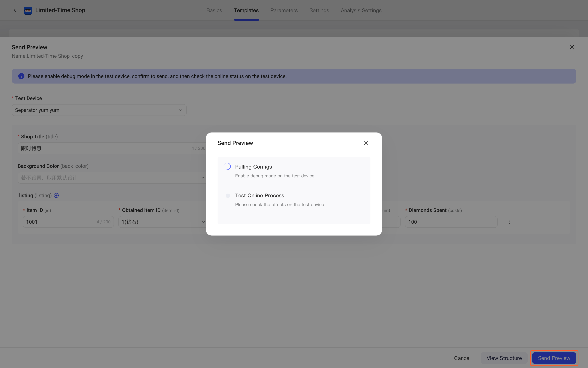Go to the Settings tab
The width and height of the screenshot is (588, 368).
tap(319, 10)
